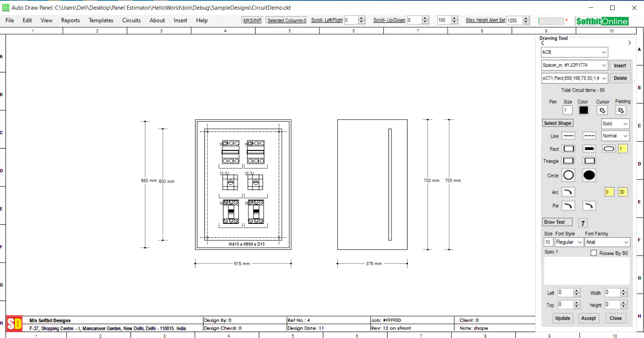644x338 pixels.
Task: Open the Arial font family dropdown
Action: [607, 242]
